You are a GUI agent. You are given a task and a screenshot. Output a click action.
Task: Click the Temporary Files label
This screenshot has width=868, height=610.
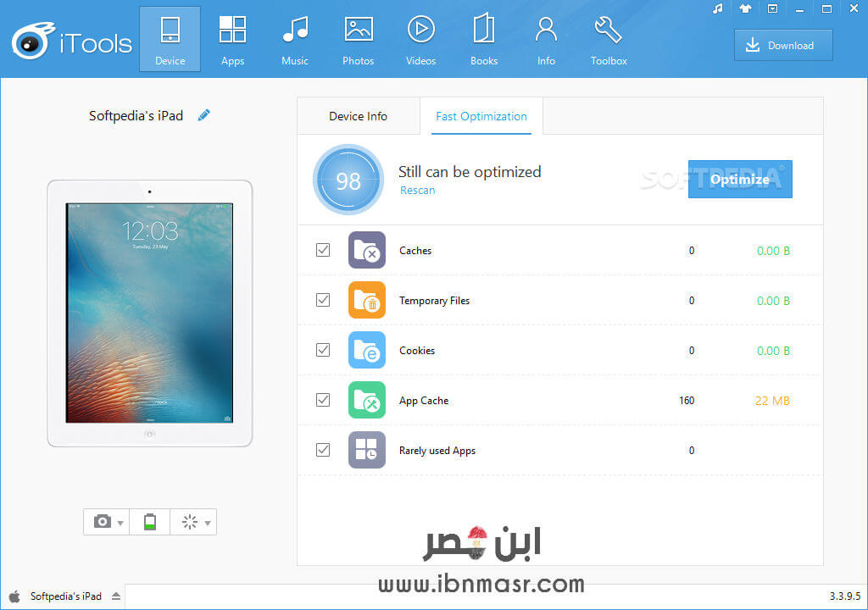coord(434,301)
